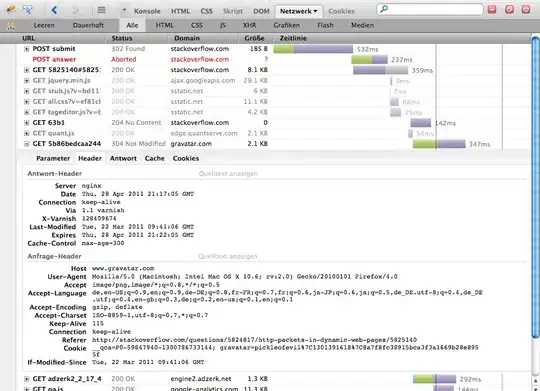Expand the GET adzerk2_2_17_4 request
The image size is (540, 391).
coord(27,379)
